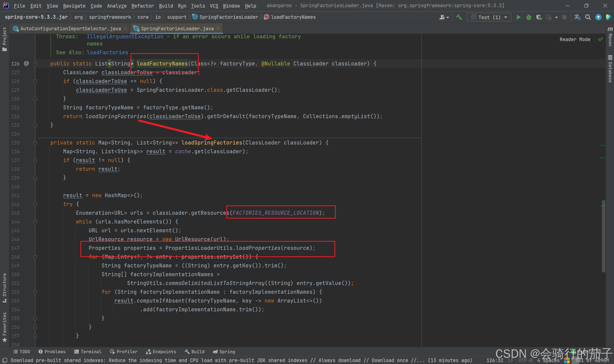Click the blue update arrow icon
Screen dimensions: 614x364
pyautogui.click(x=598, y=17)
